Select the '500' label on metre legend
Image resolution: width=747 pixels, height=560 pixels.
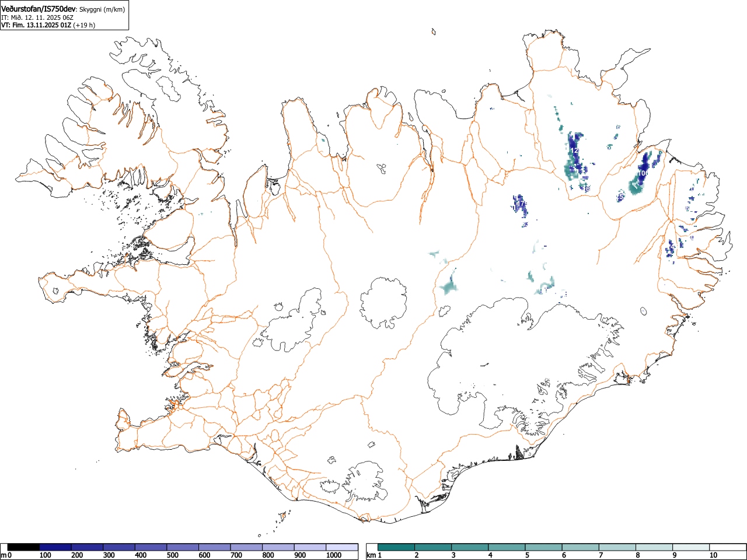(x=172, y=555)
